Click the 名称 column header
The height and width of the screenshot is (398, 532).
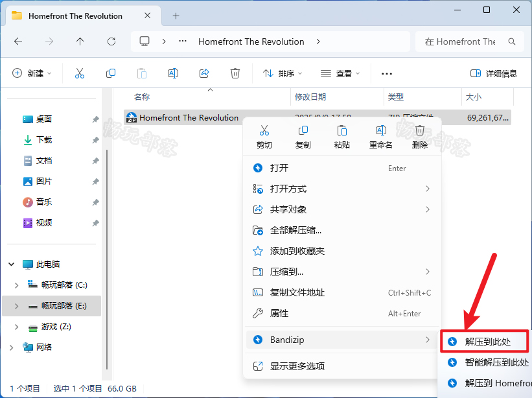point(142,97)
